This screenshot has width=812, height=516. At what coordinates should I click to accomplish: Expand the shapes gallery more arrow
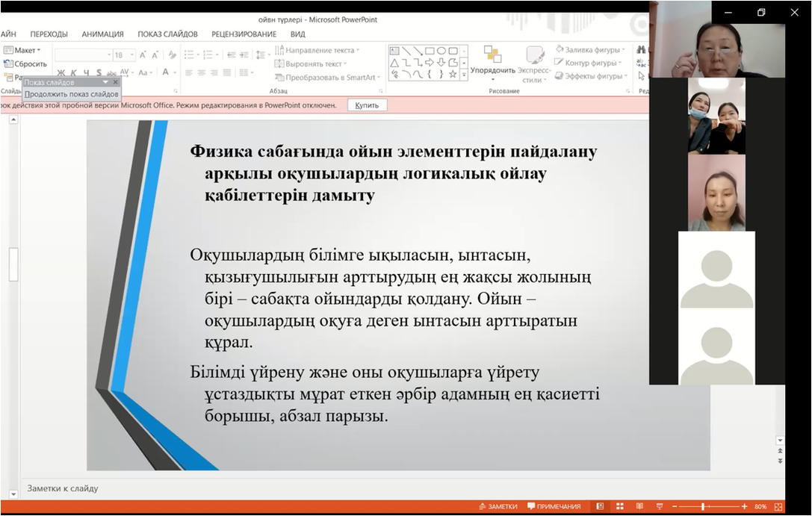464,75
